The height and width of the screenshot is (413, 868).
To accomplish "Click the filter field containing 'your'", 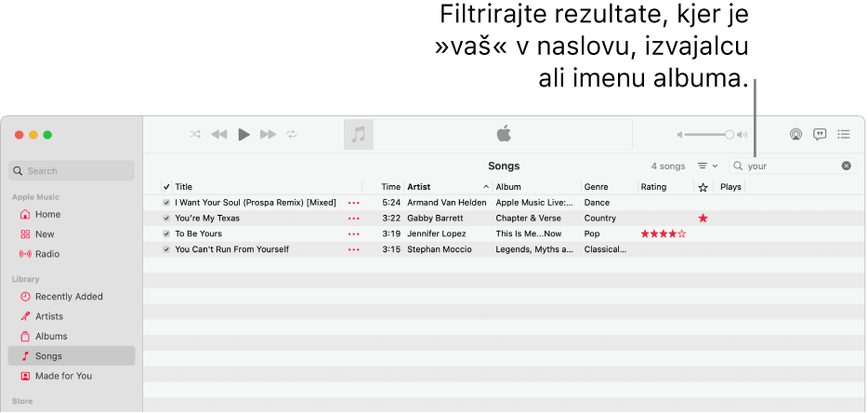I will pyautogui.click(x=792, y=166).
